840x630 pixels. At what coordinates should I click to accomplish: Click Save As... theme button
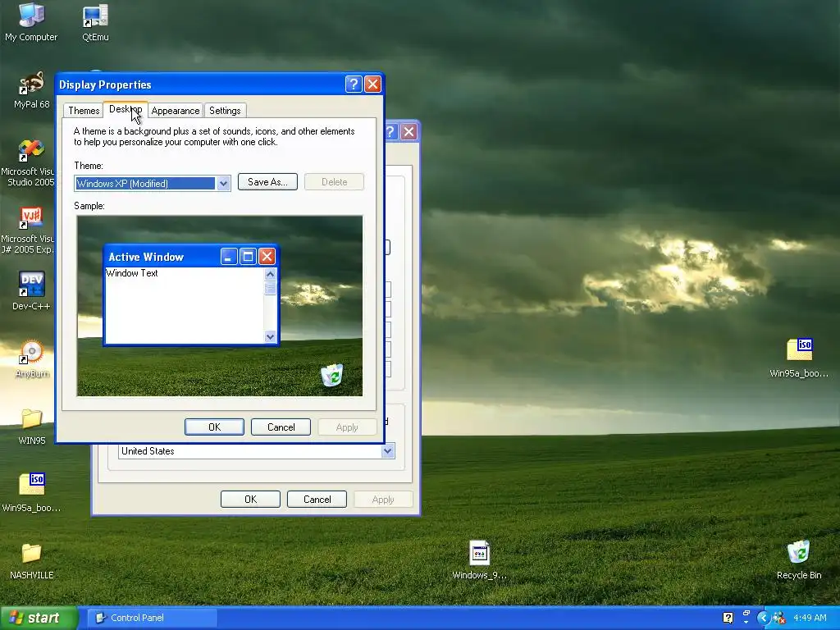coord(267,182)
